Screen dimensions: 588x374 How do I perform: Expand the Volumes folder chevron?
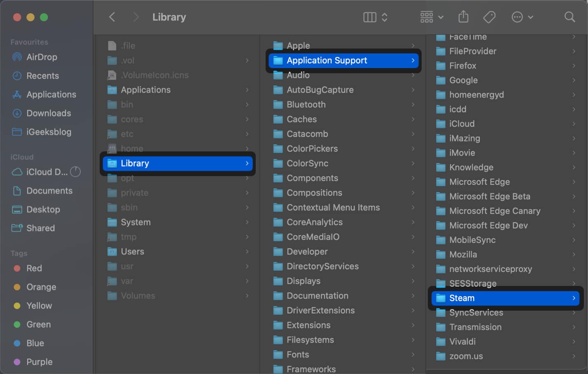pos(247,296)
